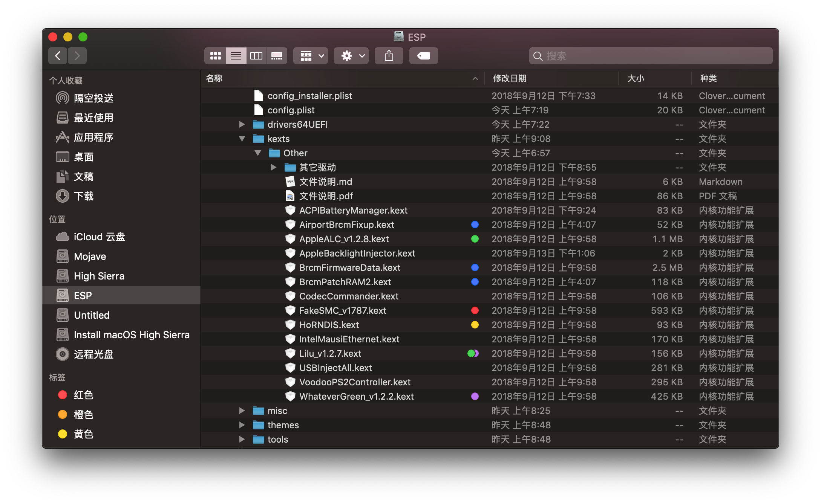This screenshot has width=821, height=504.
Task: Sort by the 修改日期 column header
Action: [x=510, y=78]
